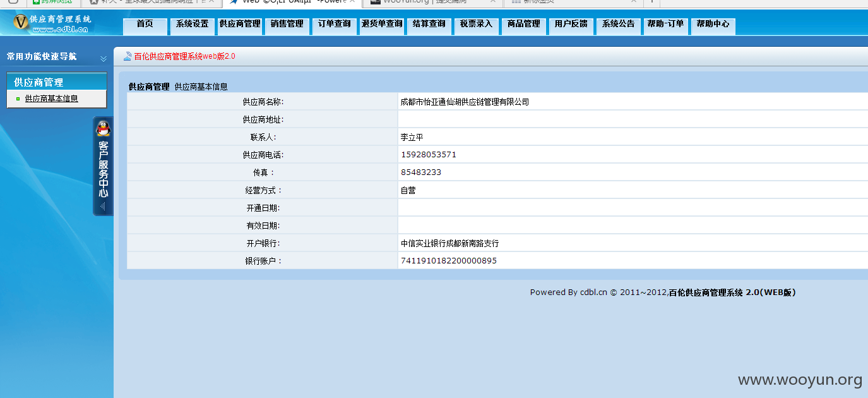The width and height of the screenshot is (868, 398).
Task: Click the 自营 business mode value
Action: pyautogui.click(x=408, y=190)
